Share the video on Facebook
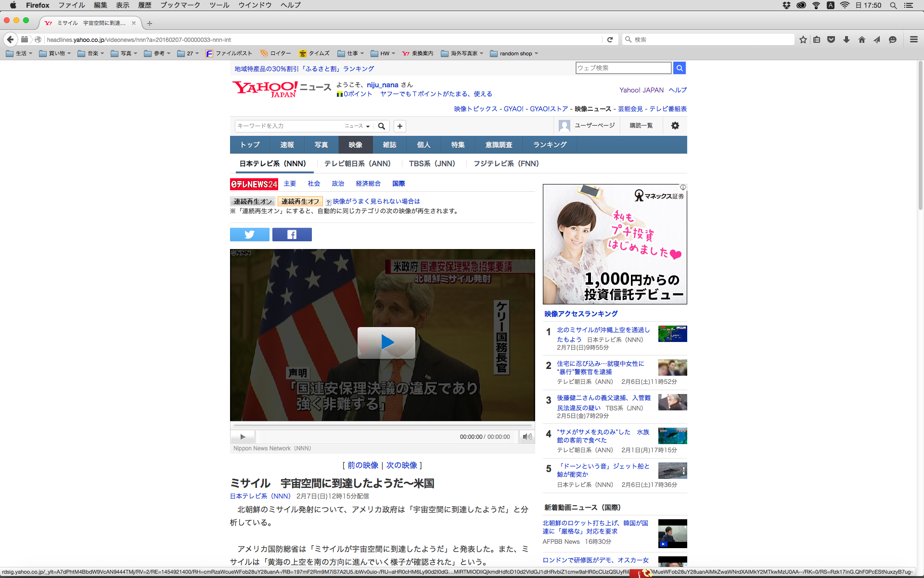Viewport: 924px width, 578px height. (292, 235)
